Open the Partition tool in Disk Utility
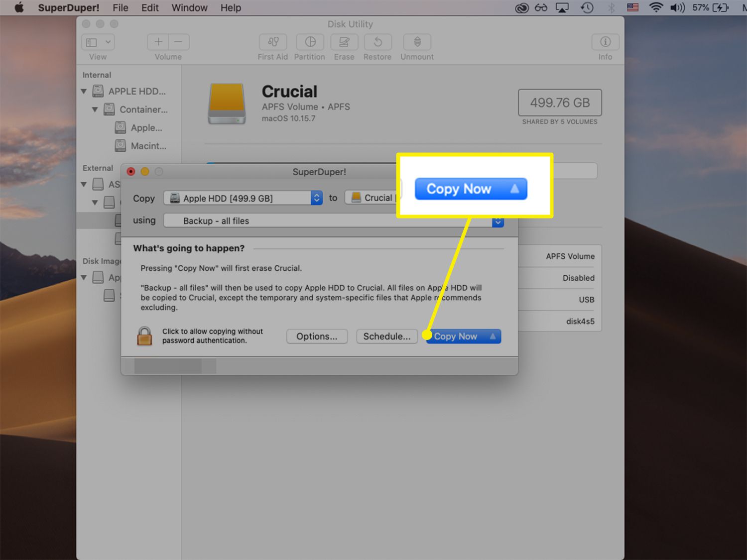The height and width of the screenshot is (560, 747). click(310, 42)
